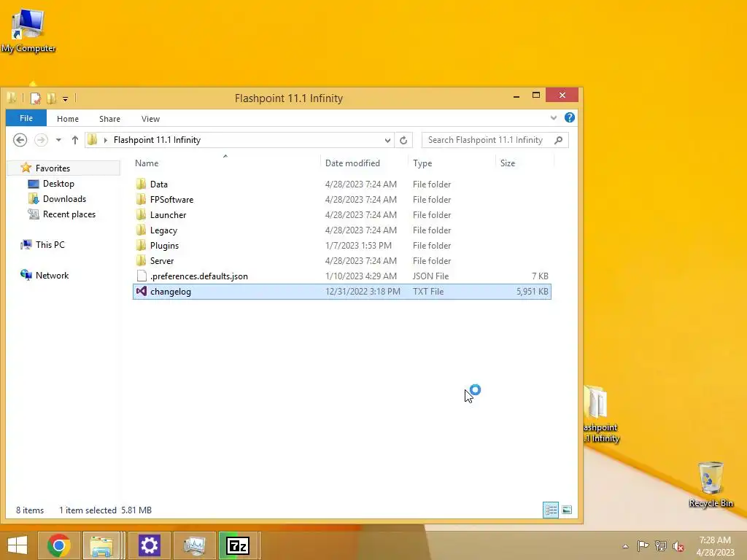The height and width of the screenshot is (560, 747).
Task: Select This PC in navigation pane
Action: pos(50,245)
